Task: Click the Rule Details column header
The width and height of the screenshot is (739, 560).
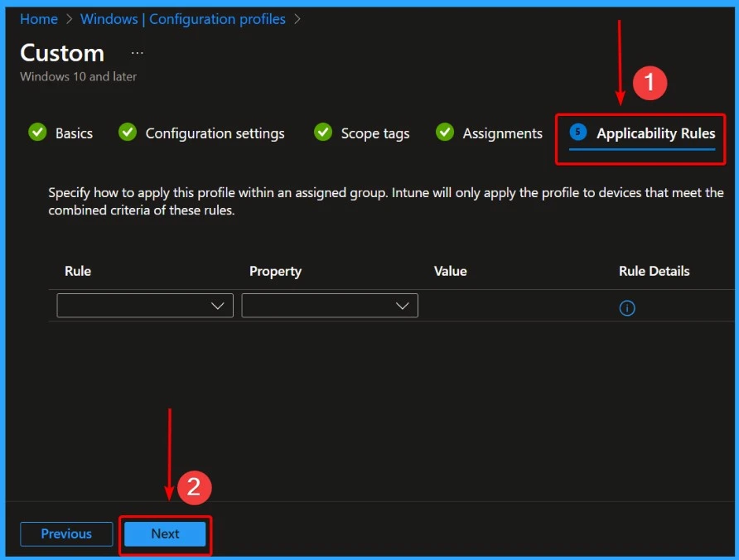Action: (x=654, y=271)
